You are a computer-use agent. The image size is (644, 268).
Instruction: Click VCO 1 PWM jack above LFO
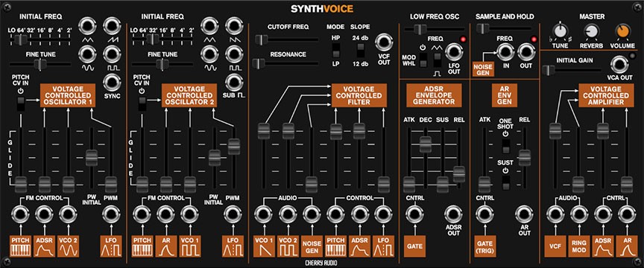[110, 214]
